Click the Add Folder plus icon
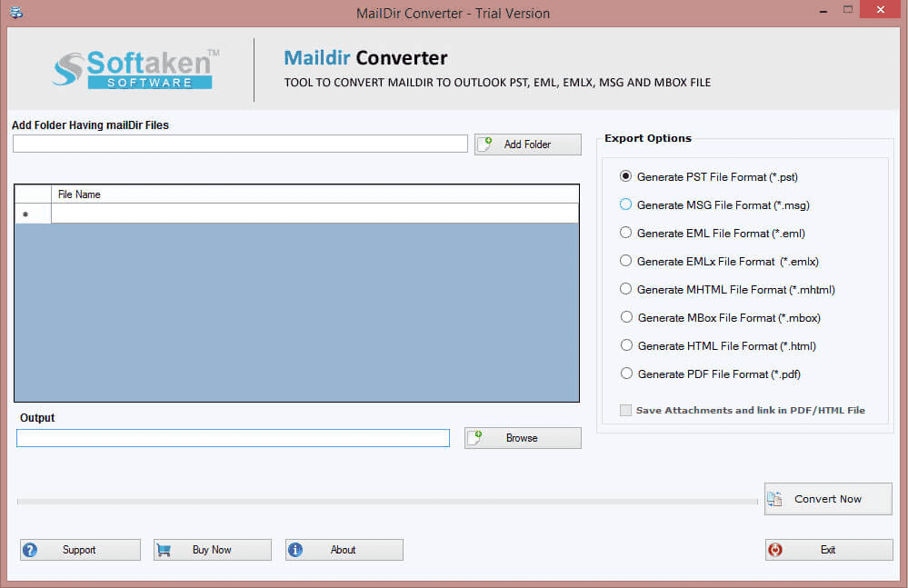This screenshot has height=588, width=908. tap(484, 145)
